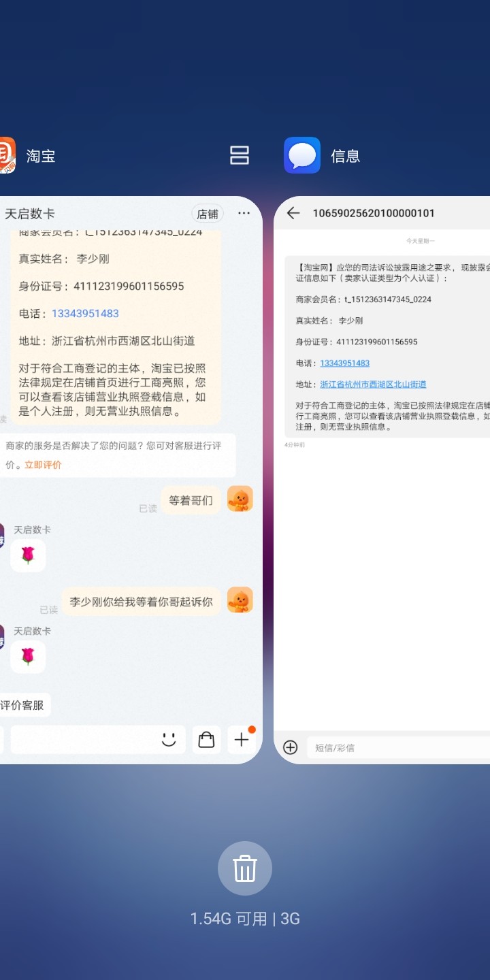Tap the '李少刚你给我等着你哥起诉你' bubble
490x980 pixels.
pyautogui.click(x=142, y=602)
